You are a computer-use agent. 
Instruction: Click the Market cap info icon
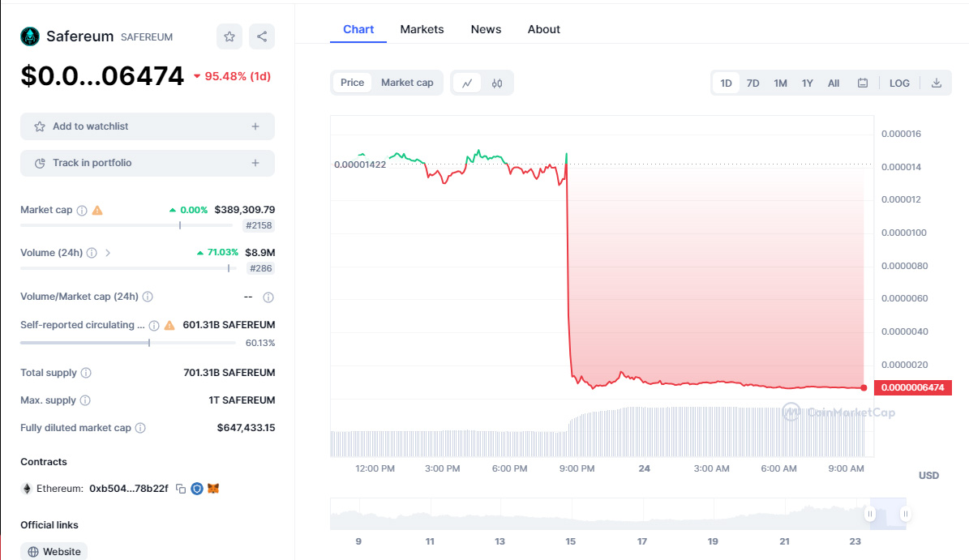click(x=82, y=211)
